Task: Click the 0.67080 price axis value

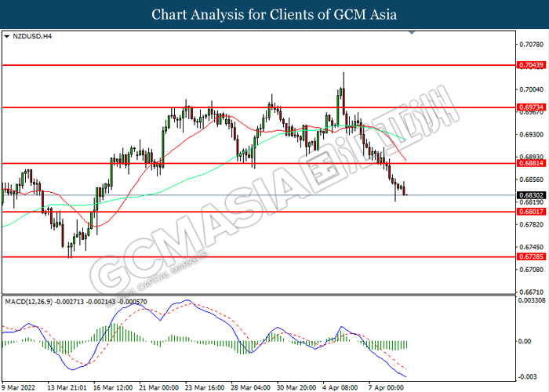Action: pos(531,270)
